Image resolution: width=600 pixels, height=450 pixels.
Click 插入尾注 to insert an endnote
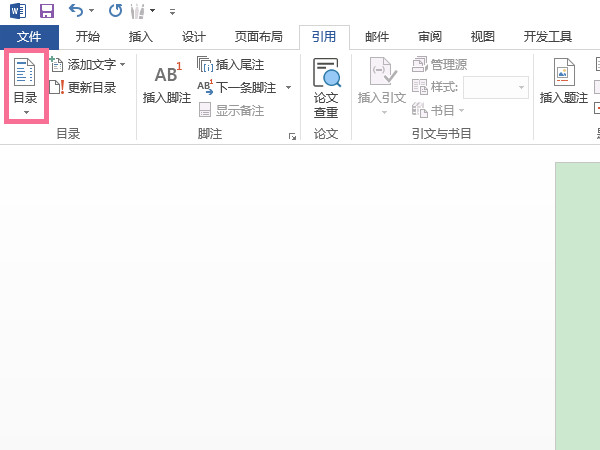coord(231,65)
